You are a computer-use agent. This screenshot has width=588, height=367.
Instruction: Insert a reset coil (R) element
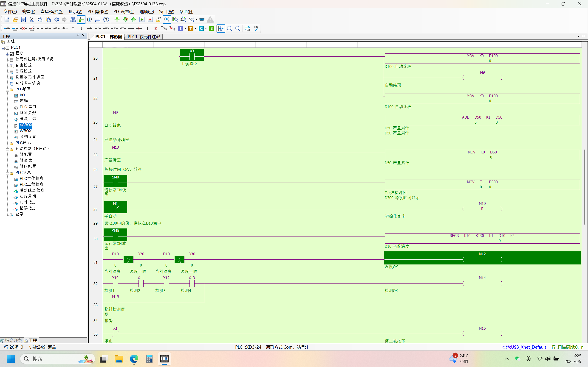point(106,28)
